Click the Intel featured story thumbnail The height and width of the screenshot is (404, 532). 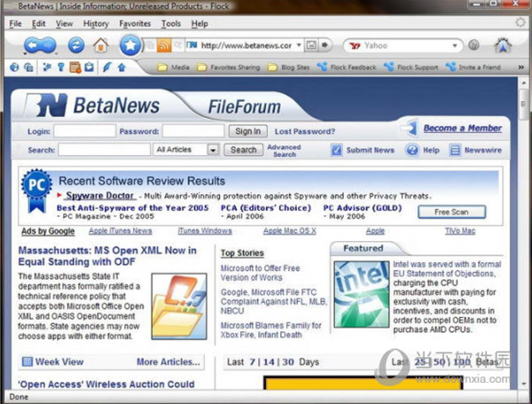pos(362,294)
